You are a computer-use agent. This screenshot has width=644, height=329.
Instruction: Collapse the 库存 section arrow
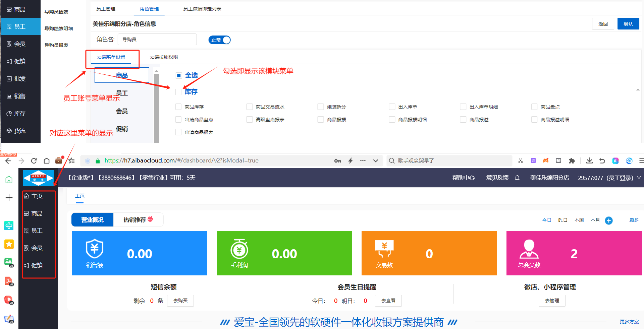(x=637, y=90)
